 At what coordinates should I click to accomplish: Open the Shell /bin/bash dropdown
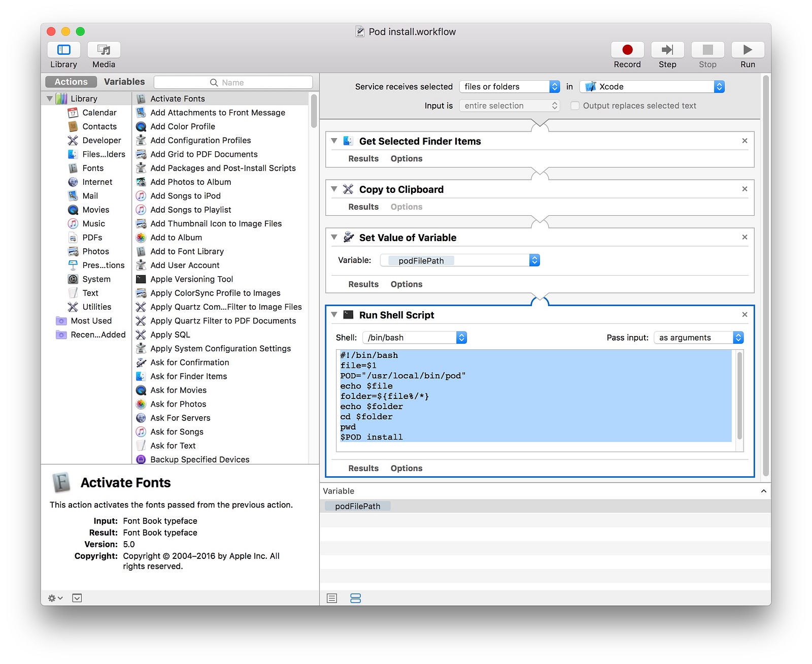click(x=415, y=338)
